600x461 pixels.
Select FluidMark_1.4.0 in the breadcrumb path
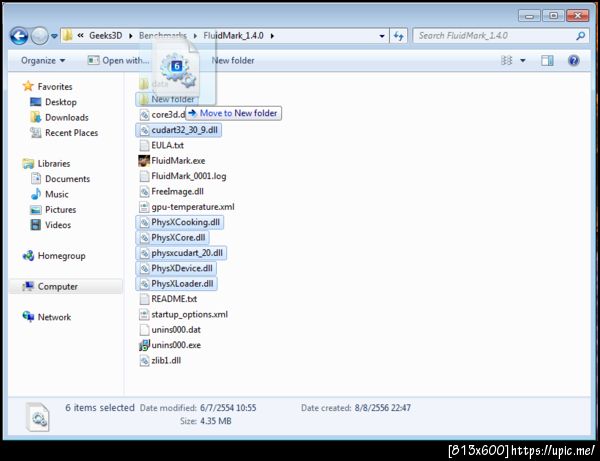click(x=233, y=36)
